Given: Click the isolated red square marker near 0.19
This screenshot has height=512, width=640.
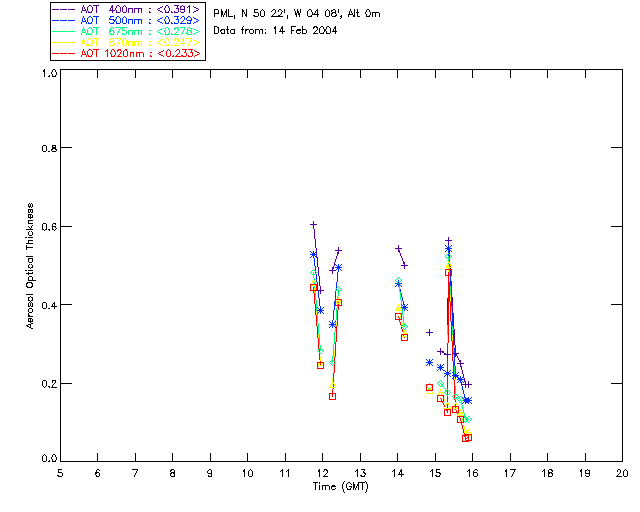Looking at the screenshot, I should [429, 387].
